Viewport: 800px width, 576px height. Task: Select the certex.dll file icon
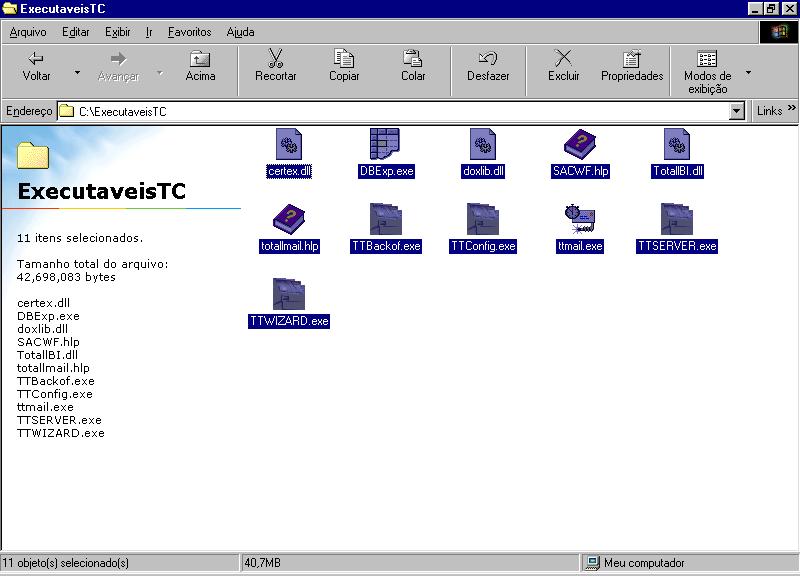[289, 144]
